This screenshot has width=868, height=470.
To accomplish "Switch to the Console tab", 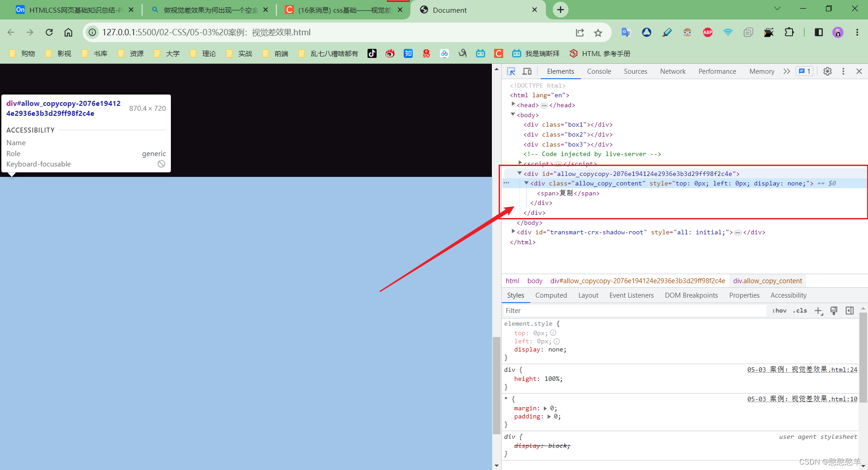I will click(x=599, y=71).
